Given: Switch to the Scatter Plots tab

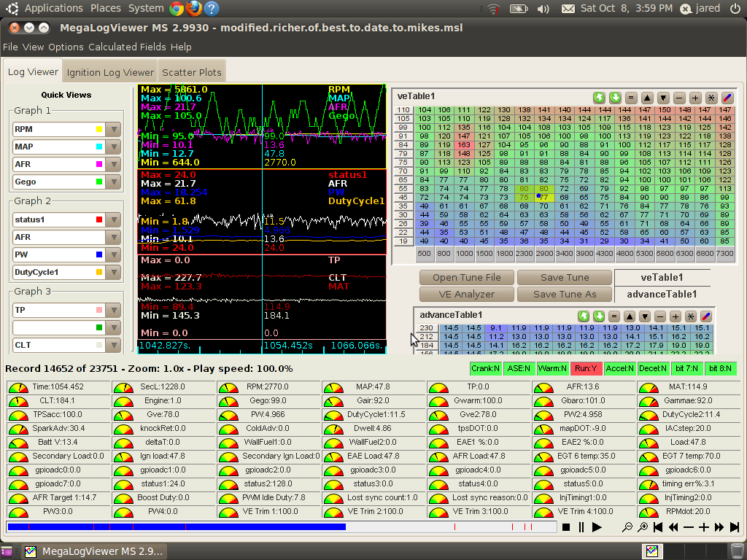Looking at the screenshot, I should (x=191, y=71).
